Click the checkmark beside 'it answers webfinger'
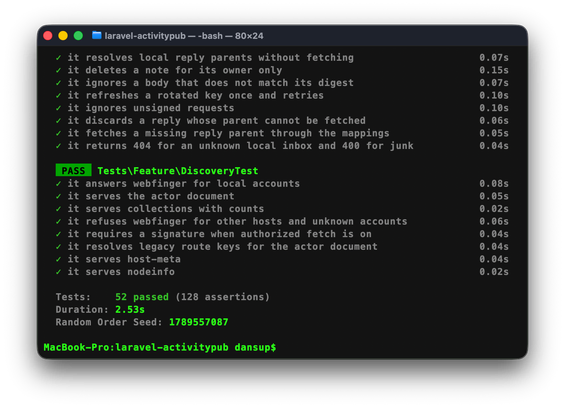The height and width of the screenshot is (408, 565). point(58,184)
